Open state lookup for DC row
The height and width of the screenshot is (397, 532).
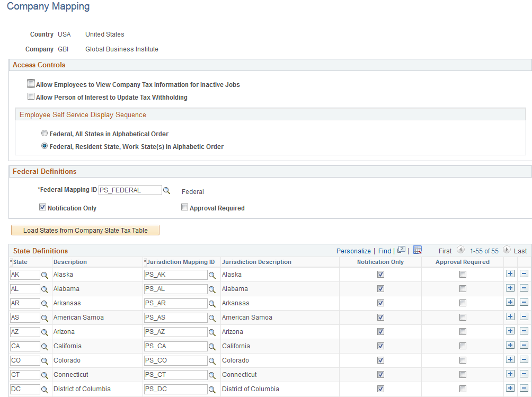point(45,390)
